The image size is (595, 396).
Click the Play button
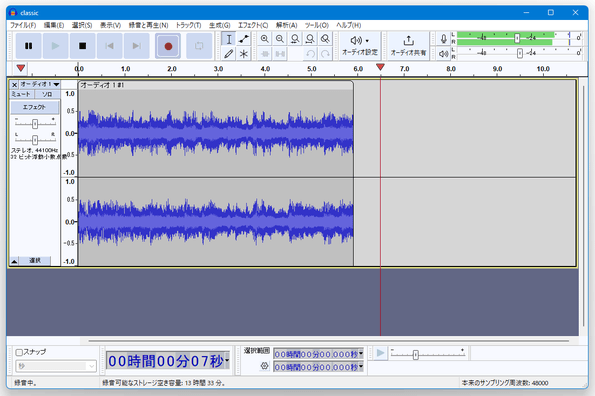[55, 46]
